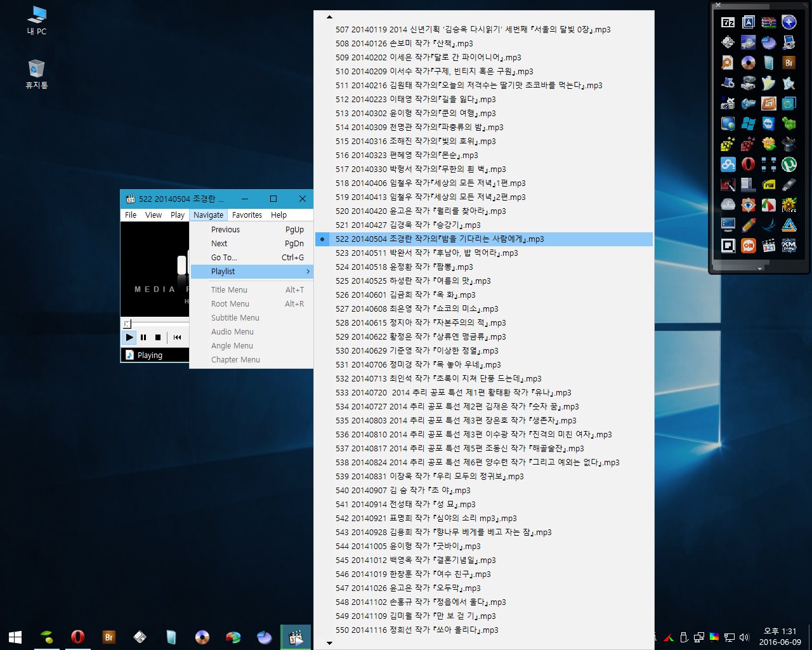Choose Next in Navigate menu
Screen dimensions: 812x650
click(x=252, y=244)
